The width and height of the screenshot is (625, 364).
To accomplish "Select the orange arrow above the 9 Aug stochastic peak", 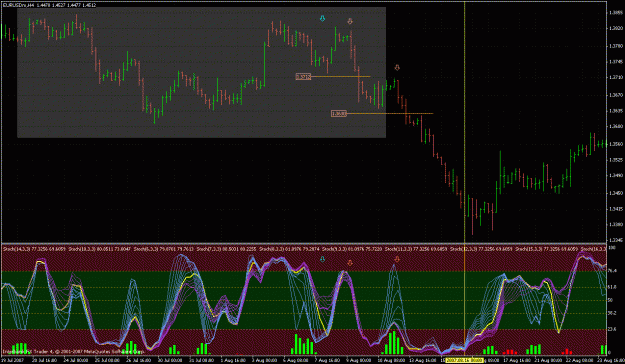I will pyautogui.click(x=350, y=263).
